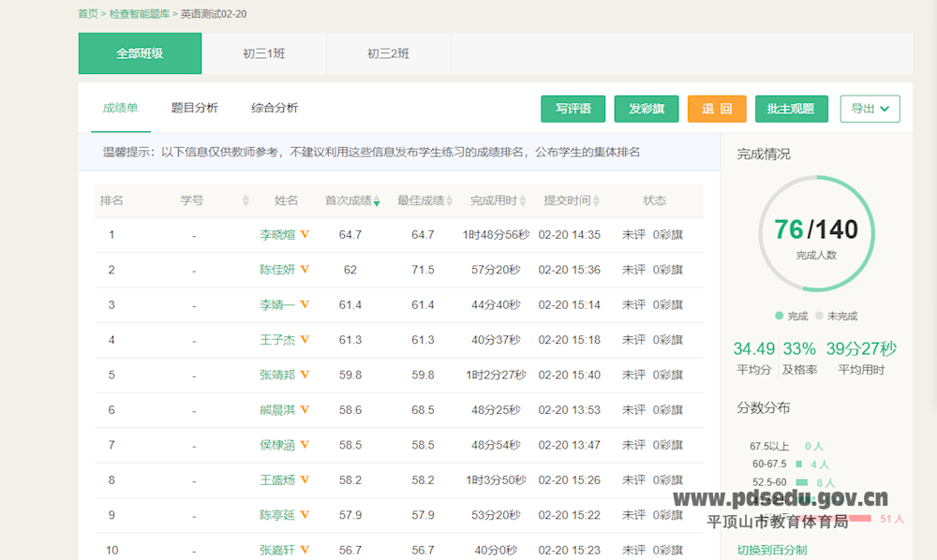The height and width of the screenshot is (560, 937).
Task: Click best score 68.5 cell
Action: pos(423,410)
